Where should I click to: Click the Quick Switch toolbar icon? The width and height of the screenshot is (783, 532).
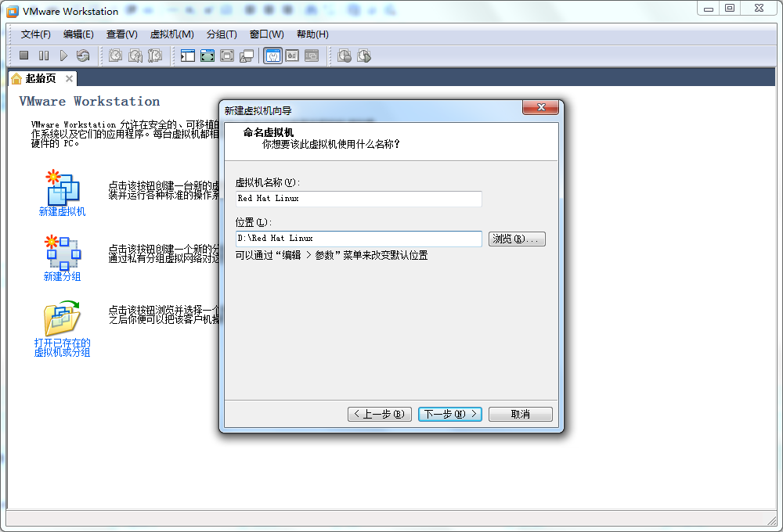point(227,56)
